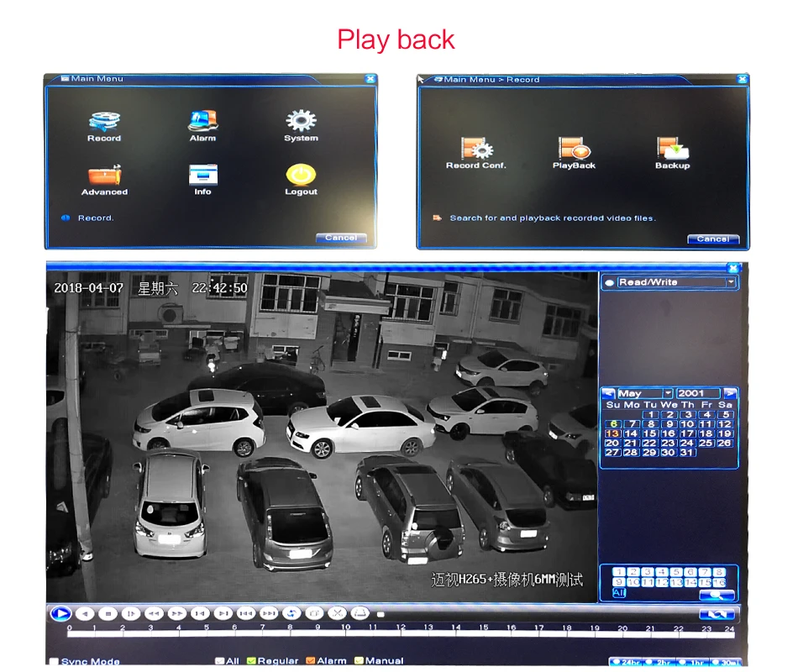Go to next month arrow
This screenshot has width=798, height=672.
tap(730, 393)
